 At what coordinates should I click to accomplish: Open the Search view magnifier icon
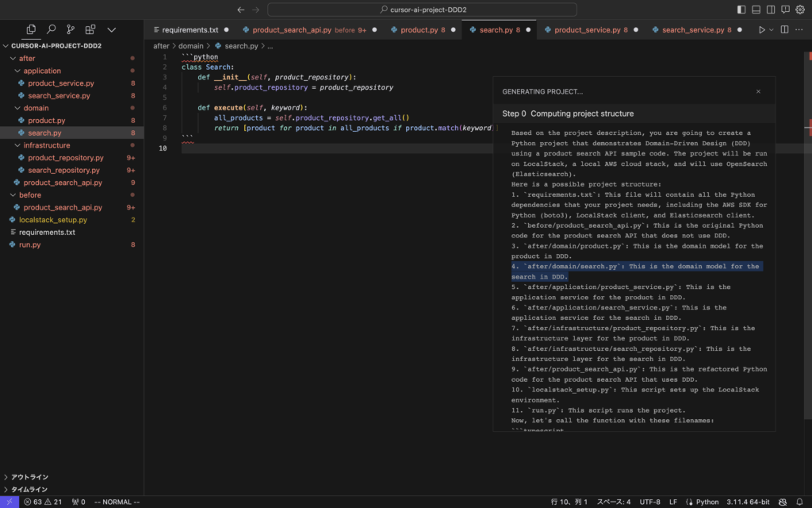[x=51, y=29]
